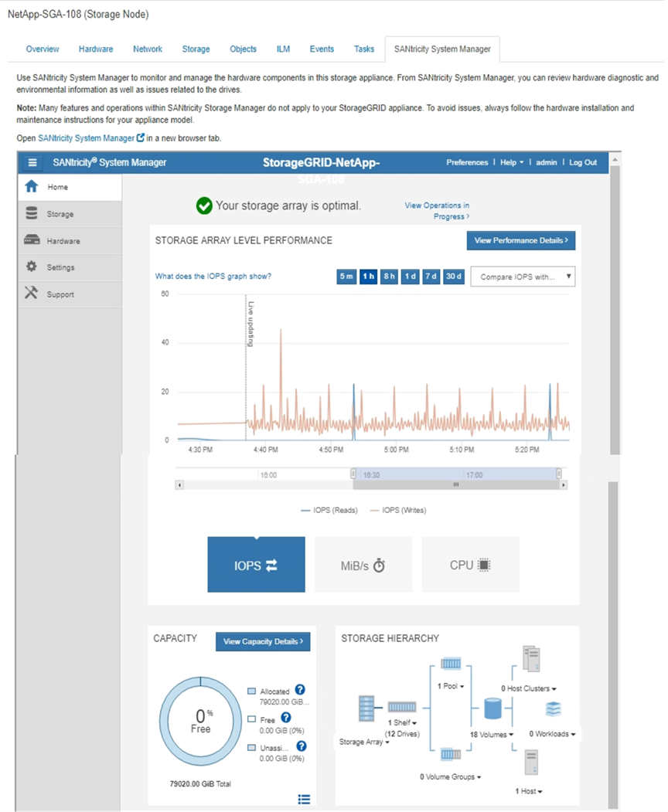Toggle IOPS (Reads) legend series

pos(329,510)
